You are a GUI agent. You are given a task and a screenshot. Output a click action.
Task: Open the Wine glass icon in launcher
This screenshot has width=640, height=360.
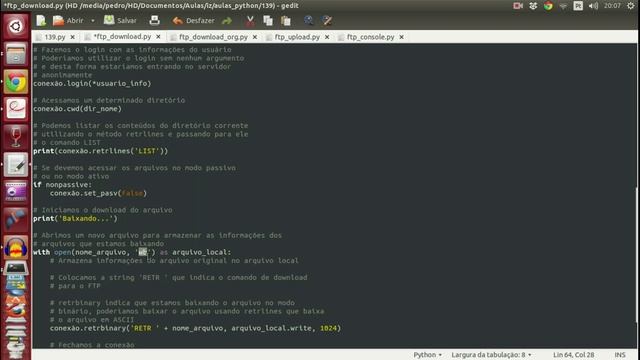(x=16, y=137)
